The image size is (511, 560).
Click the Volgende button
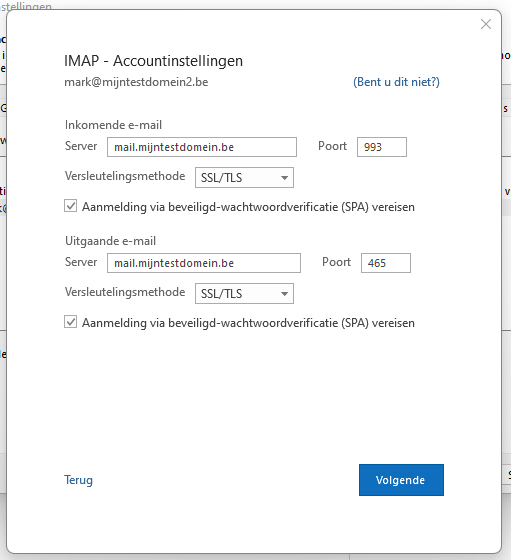pyautogui.click(x=401, y=480)
